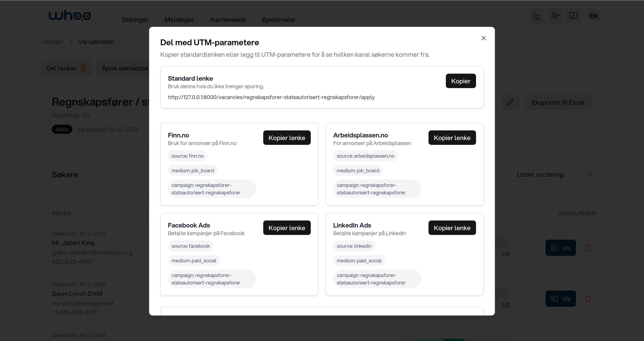Expand the Under vurdering dropdown
The image size is (644, 341).
tap(545, 175)
